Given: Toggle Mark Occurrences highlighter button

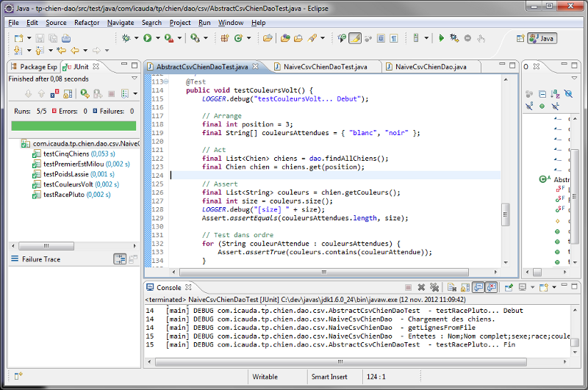Looking at the screenshot, I should point(354,37).
